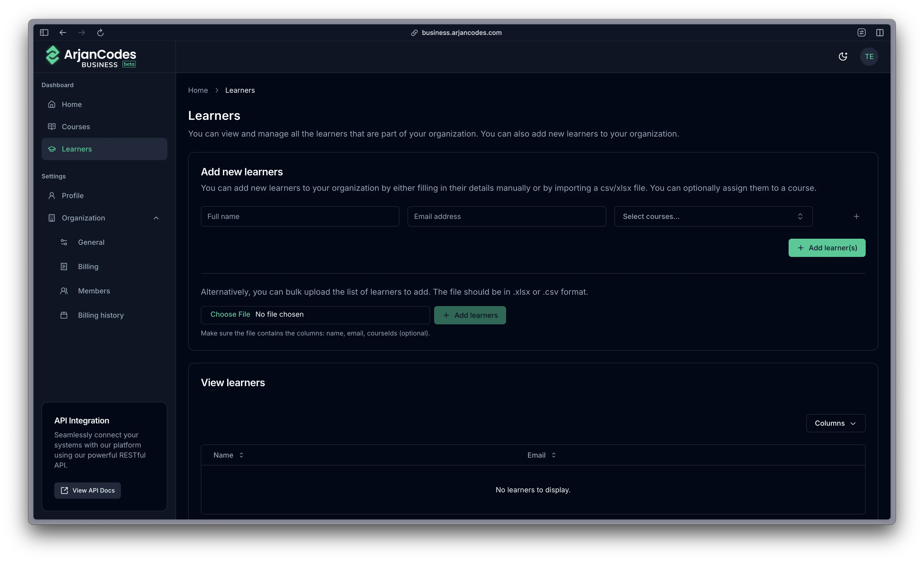Click the Organization building icon
Screen dimensions: 924x562
click(x=52, y=218)
